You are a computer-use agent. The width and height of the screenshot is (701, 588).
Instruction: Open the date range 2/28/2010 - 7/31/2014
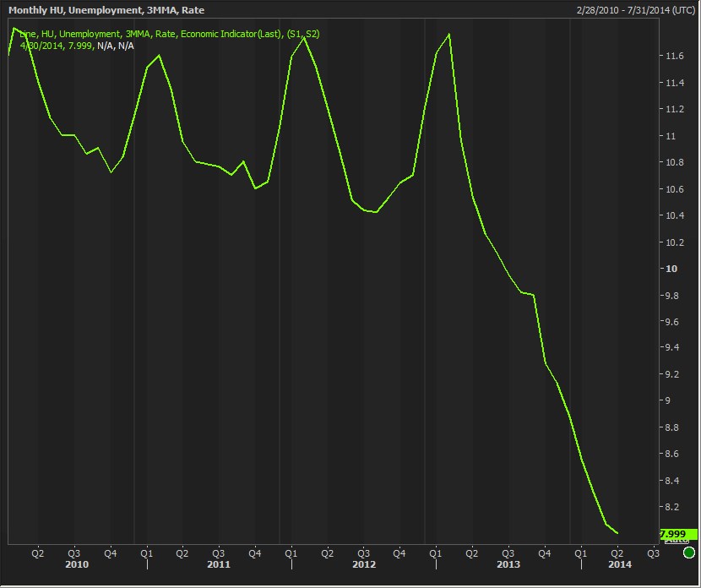(636, 10)
